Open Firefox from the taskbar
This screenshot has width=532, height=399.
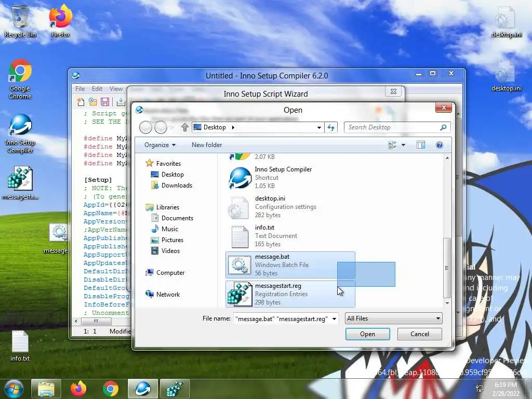(78, 389)
